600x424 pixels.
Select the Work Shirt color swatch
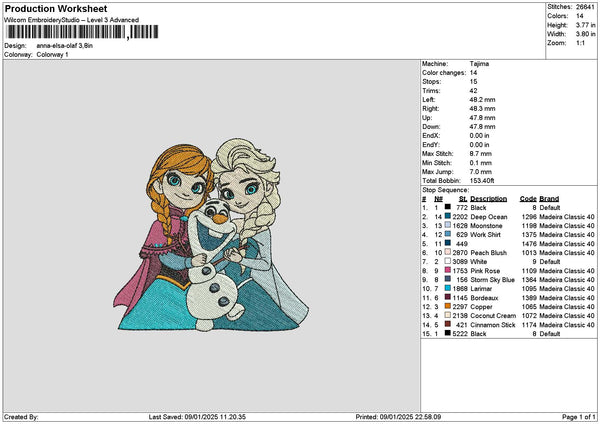447,234
